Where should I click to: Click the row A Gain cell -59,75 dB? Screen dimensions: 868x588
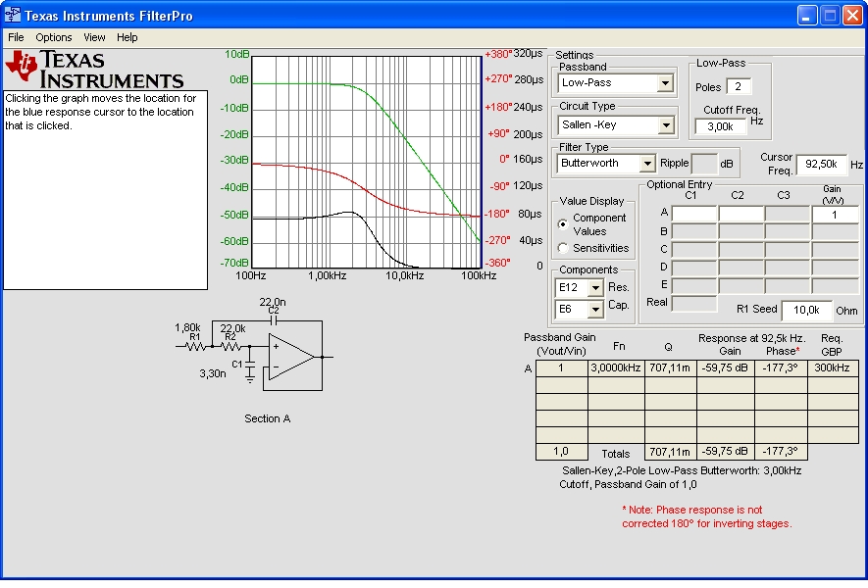point(725,368)
